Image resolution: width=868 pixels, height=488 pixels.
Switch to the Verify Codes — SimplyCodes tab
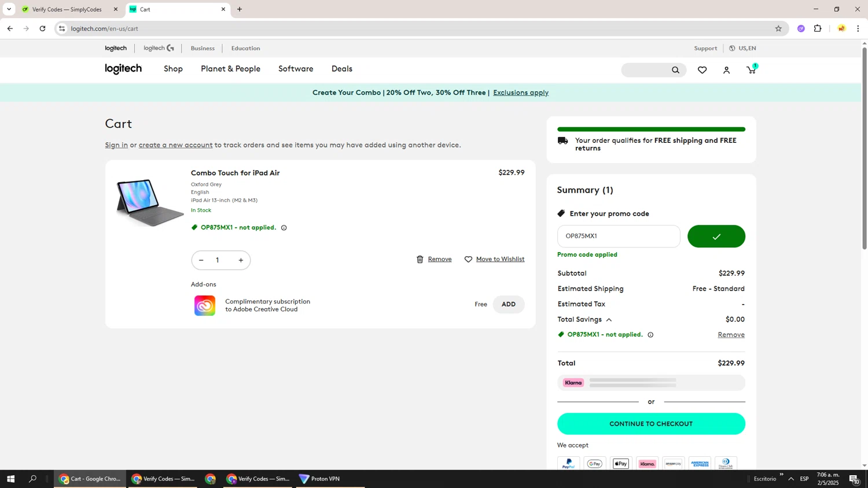point(68,9)
